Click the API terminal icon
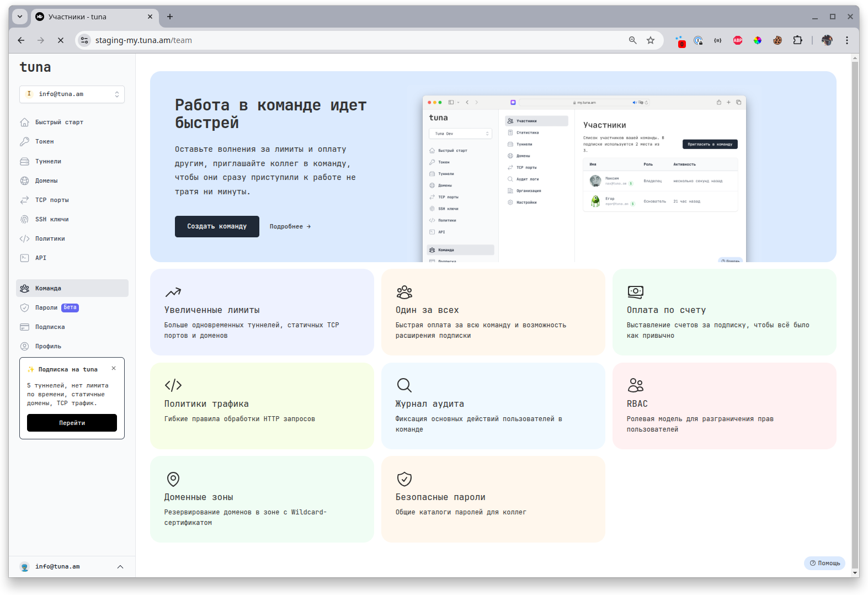Screen dimensions: 868x595 point(24,258)
